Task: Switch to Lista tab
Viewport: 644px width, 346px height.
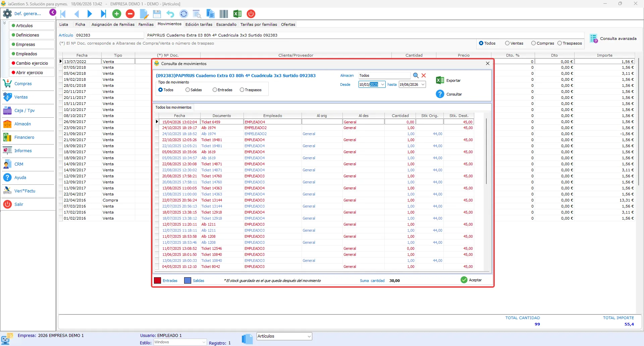Action: point(64,24)
